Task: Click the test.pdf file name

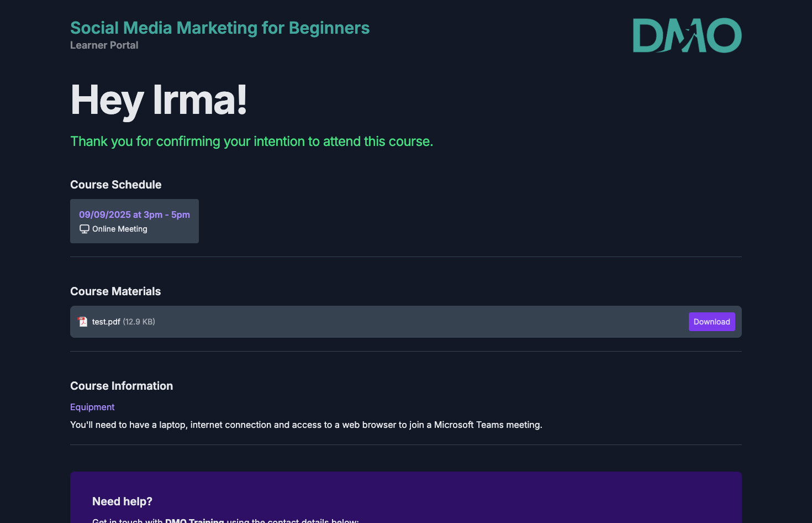Action: click(106, 322)
